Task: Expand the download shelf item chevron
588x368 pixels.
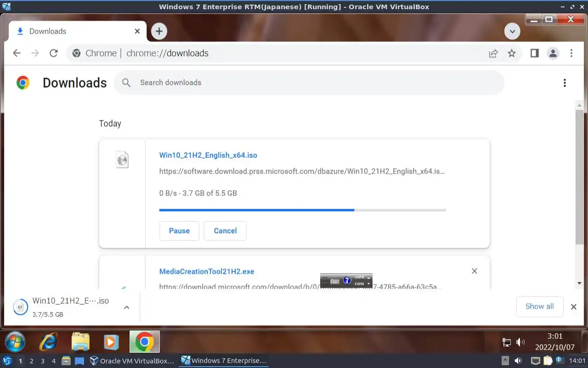Action: click(127, 307)
